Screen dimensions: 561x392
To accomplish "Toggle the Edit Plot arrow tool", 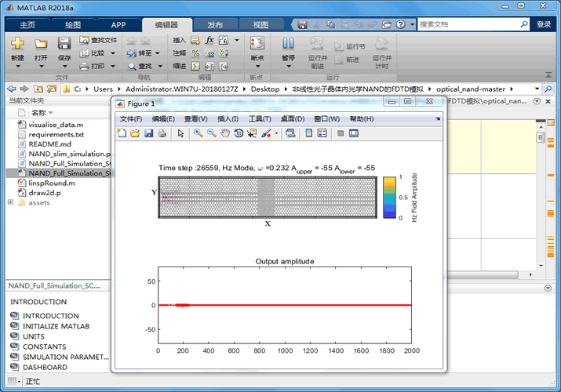I will point(180,133).
